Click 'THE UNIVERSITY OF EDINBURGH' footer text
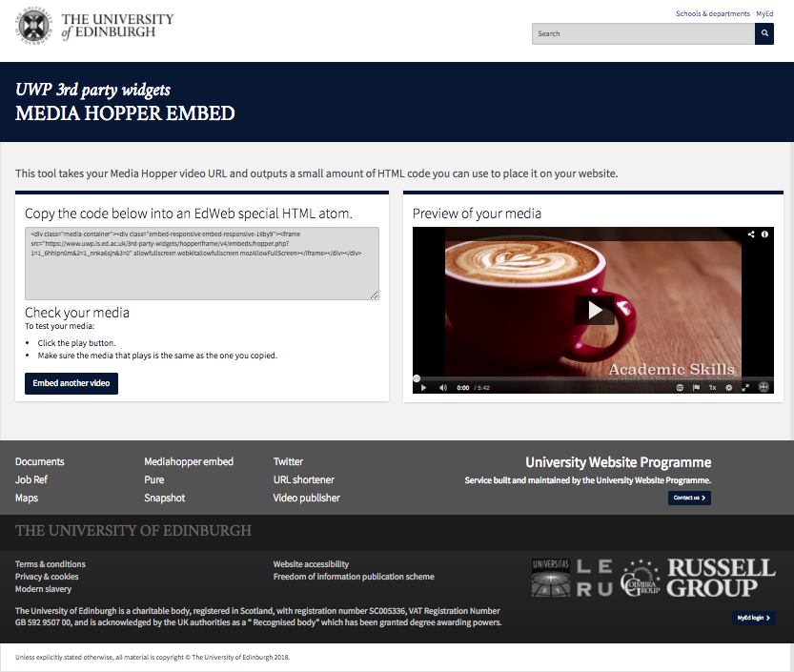 [x=133, y=531]
